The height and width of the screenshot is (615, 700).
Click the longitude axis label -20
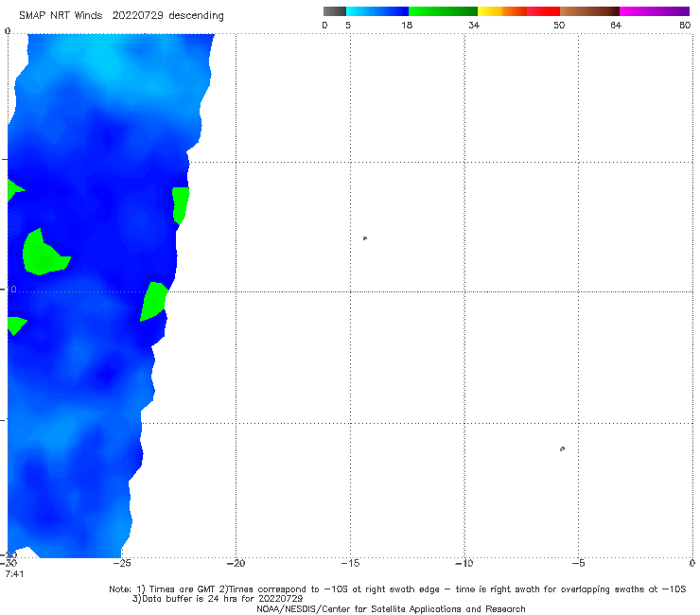pos(236,563)
